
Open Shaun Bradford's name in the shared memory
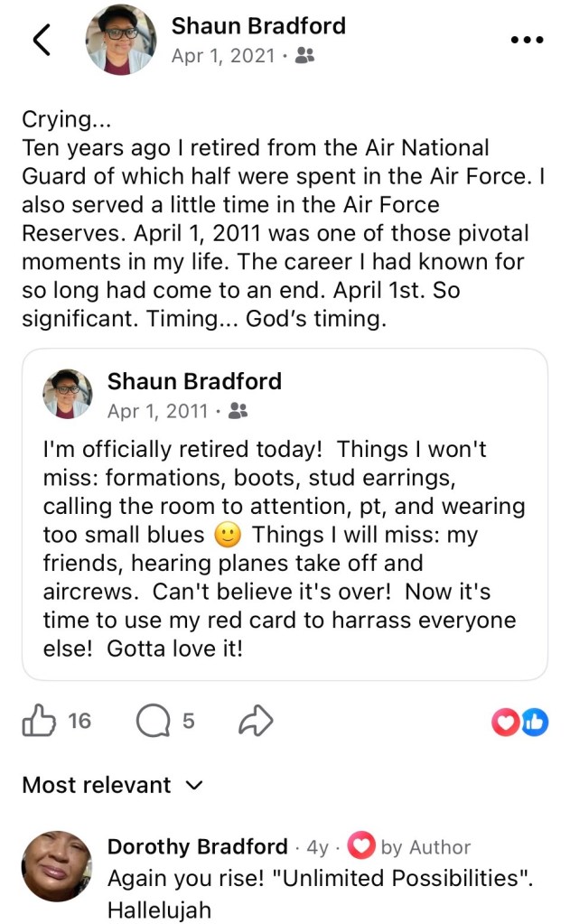tap(194, 381)
